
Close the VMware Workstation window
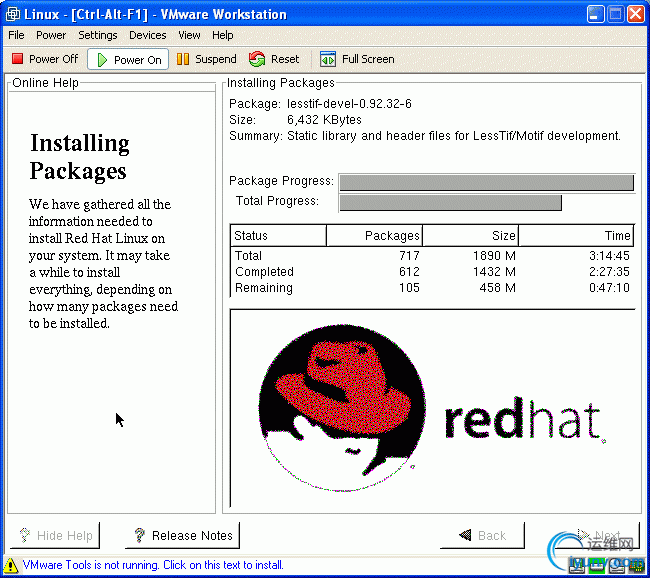point(635,14)
